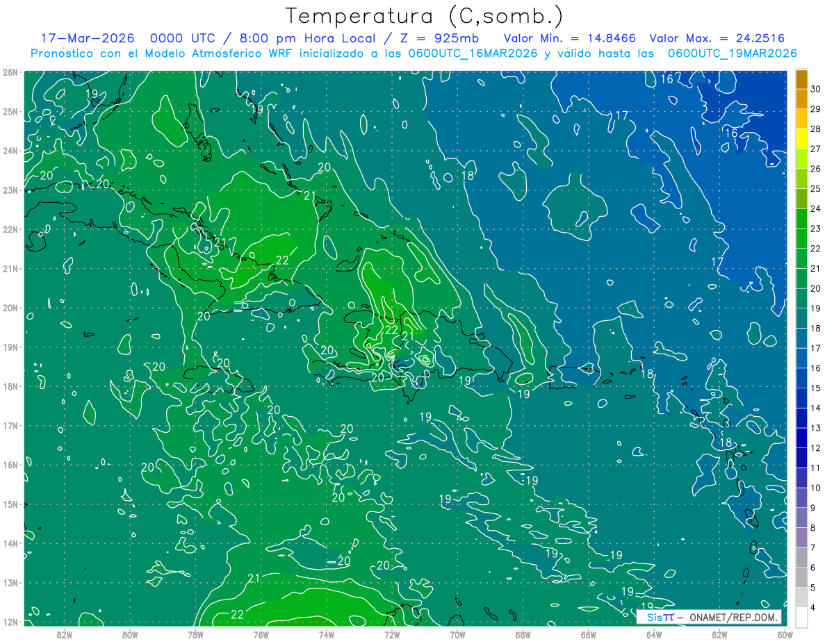Click the 'Temperatura (C,somb.)' title
Screen dimensions: 834x644
click(425, 16)
